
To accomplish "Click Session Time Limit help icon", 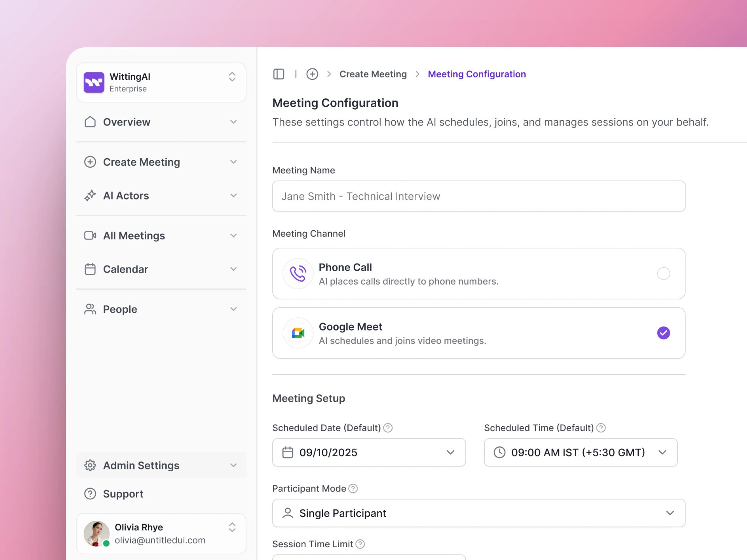I will tap(360, 544).
